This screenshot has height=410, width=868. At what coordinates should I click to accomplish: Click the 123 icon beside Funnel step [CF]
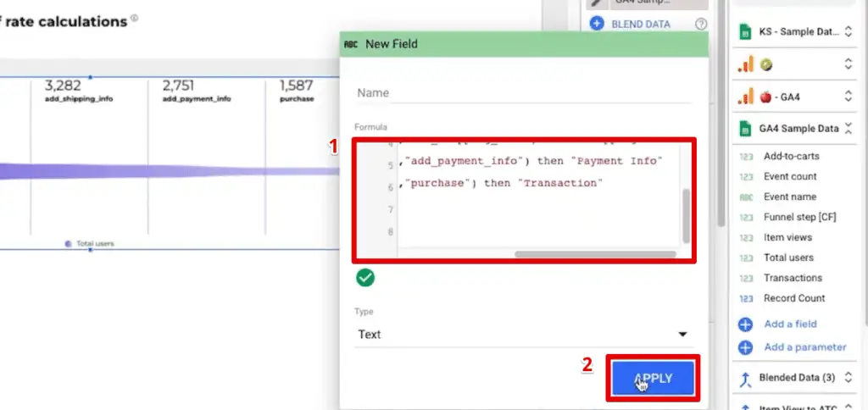(x=746, y=218)
